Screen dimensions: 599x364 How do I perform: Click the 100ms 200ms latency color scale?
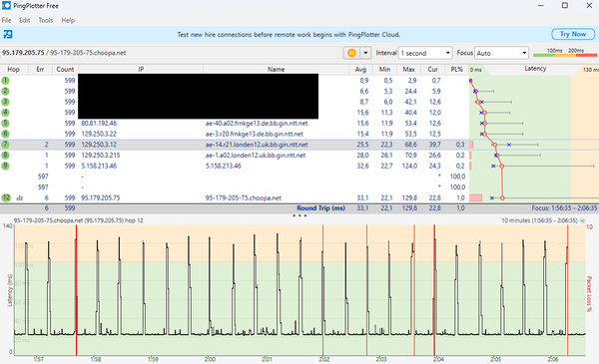click(x=565, y=53)
